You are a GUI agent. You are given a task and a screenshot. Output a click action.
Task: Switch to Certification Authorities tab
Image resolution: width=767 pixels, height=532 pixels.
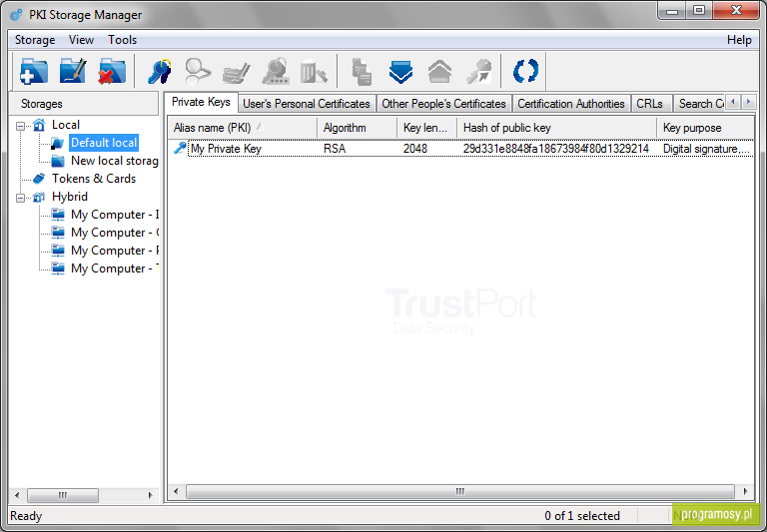click(571, 104)
